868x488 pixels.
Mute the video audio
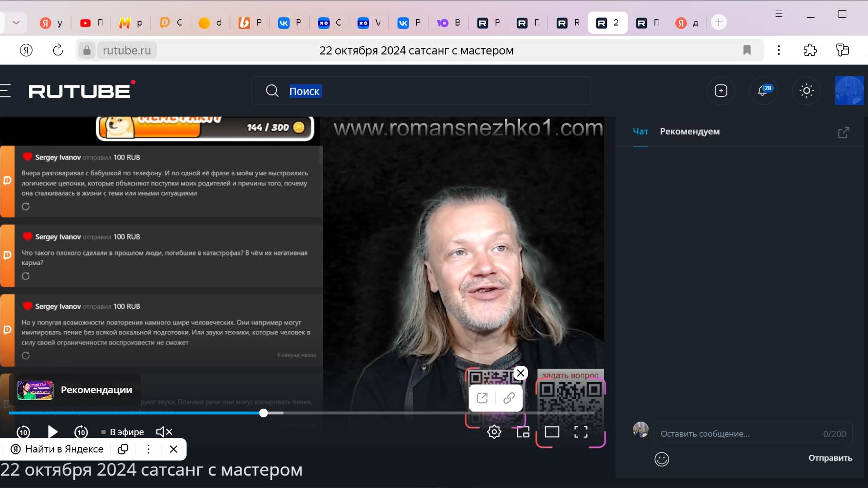[x=163, y=432]
